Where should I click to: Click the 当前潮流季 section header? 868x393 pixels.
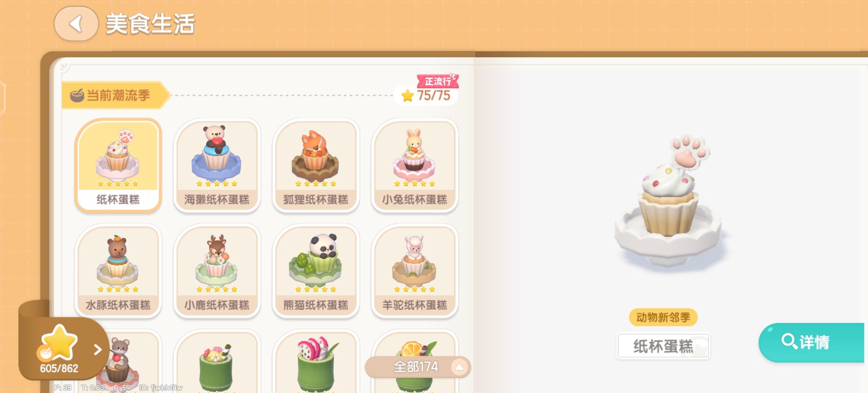(x=116, y=95)
